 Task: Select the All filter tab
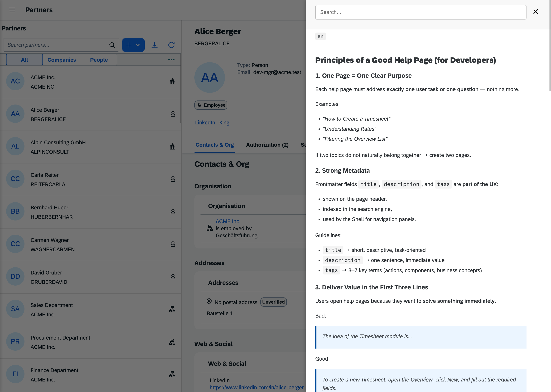[x=24, y=60]
